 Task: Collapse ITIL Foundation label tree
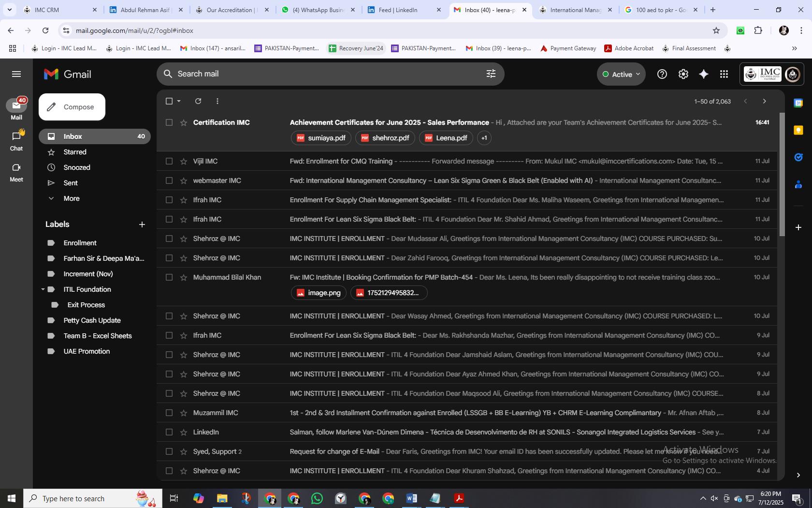point(43,289)
